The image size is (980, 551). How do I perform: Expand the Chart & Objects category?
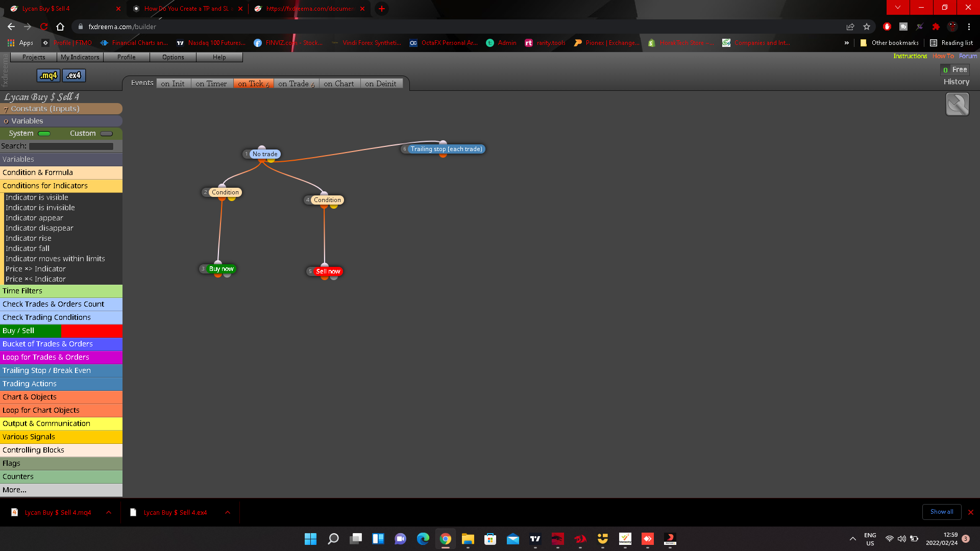(x=61, y=397)
